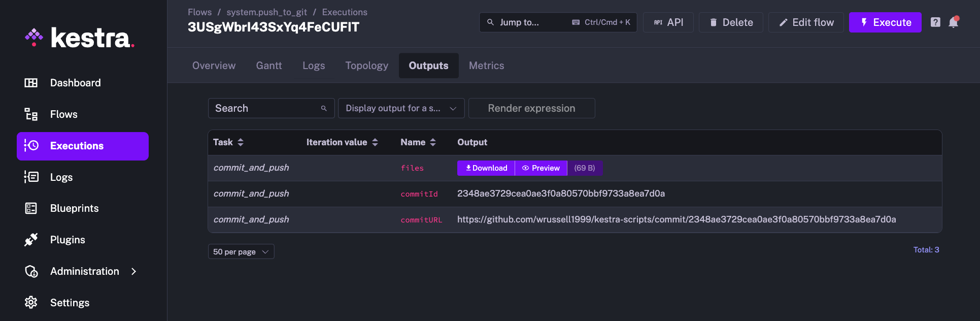The width and height of the screenshot is (980, 321).
Task: Click the Kestra logo in sidebar
Action: click(80, 38)
